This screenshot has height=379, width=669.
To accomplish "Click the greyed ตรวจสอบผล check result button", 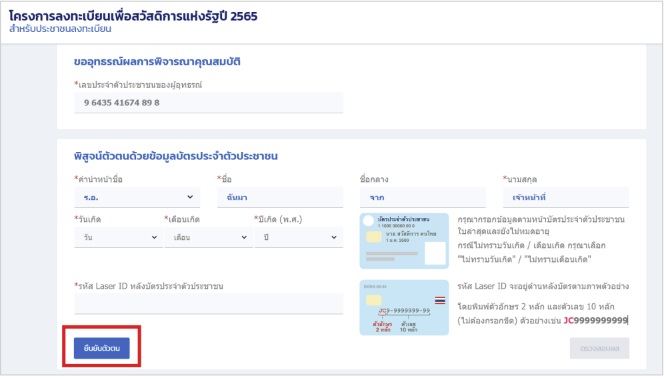I will (x=599, y=348).
